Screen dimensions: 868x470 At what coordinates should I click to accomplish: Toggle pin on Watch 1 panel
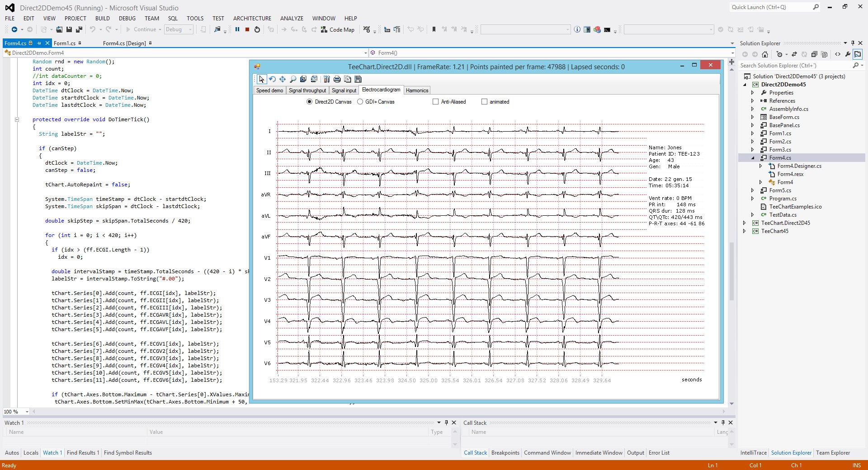tap(446, 423)
